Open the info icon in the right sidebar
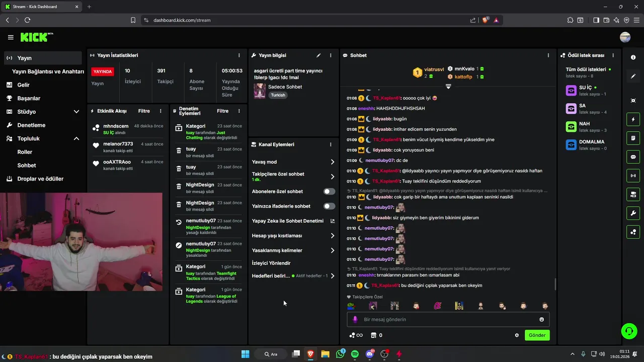The image size is (644, 362). tap(633, 57)
